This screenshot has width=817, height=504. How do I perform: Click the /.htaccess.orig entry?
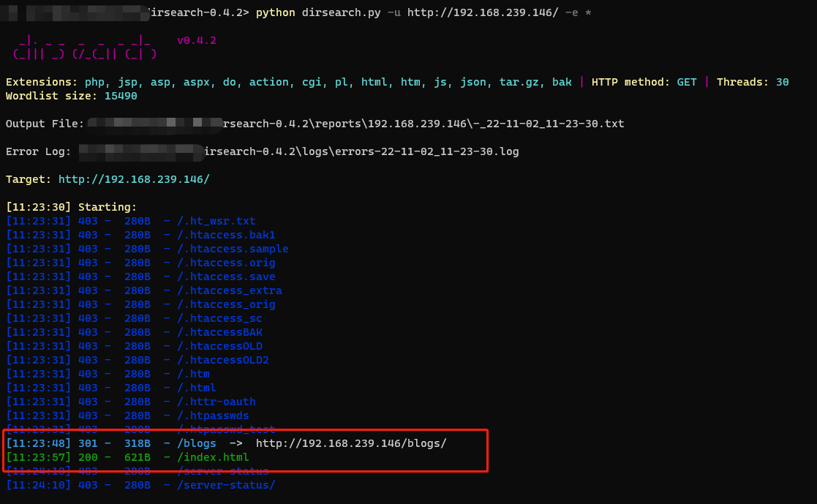[226, 263]
